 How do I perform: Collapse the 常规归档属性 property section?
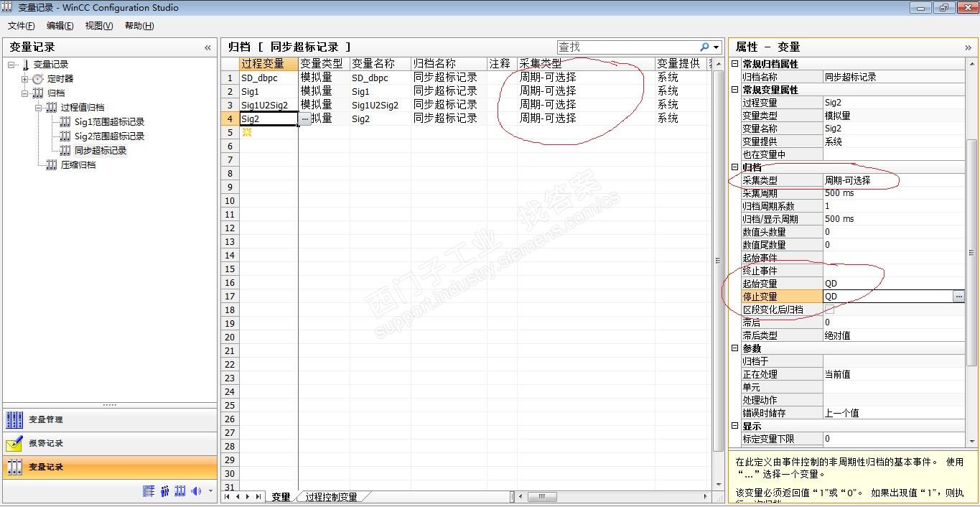734,64
